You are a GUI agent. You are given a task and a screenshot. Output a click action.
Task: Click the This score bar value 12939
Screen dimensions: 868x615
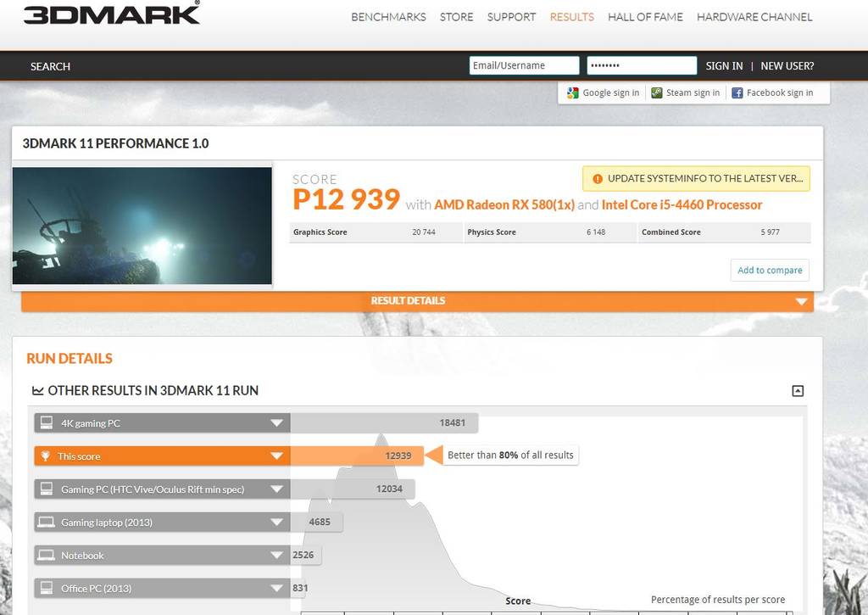pyautogui.click(x=357, y=456)
